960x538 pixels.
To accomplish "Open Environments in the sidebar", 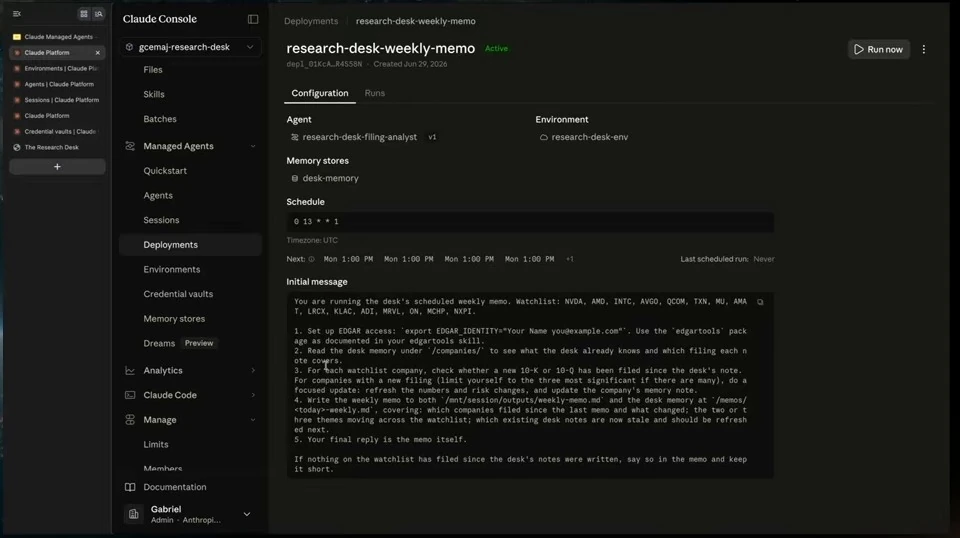I will pyautogui.click(x=171, y=269).
